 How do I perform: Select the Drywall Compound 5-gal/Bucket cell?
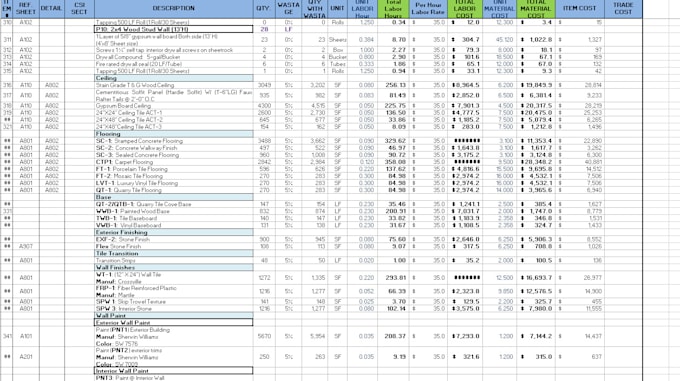pyautogui.click(x=173, y=57)
